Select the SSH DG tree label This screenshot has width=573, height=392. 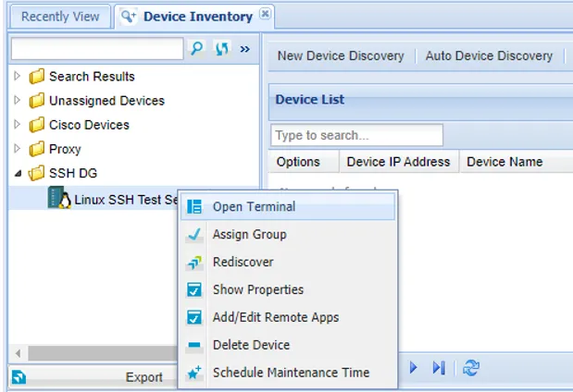73,173
